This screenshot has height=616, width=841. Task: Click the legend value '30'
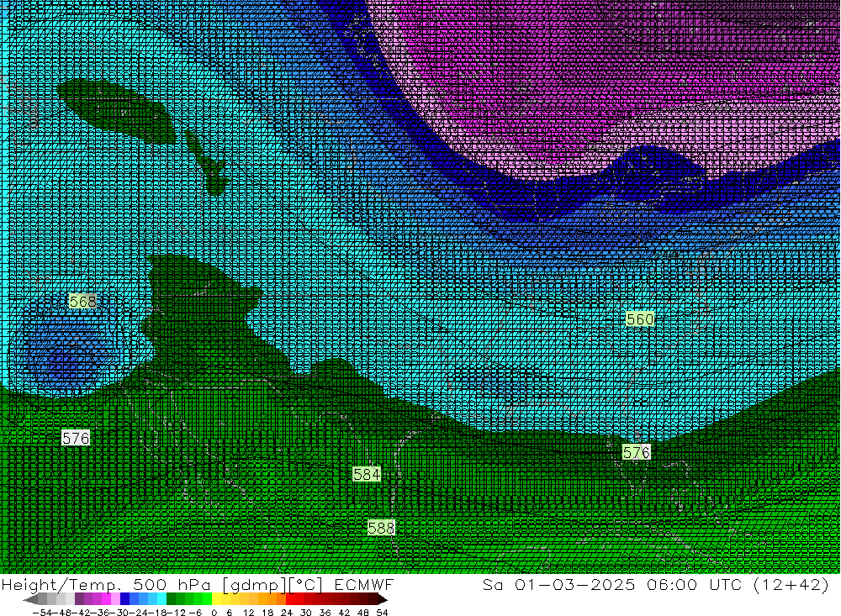point(306,613)
